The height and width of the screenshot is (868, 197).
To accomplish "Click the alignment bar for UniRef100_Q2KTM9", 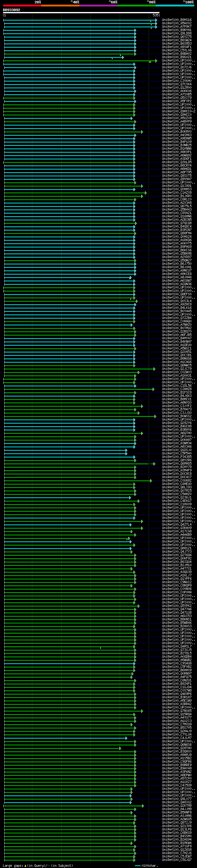I will (74, 806).
